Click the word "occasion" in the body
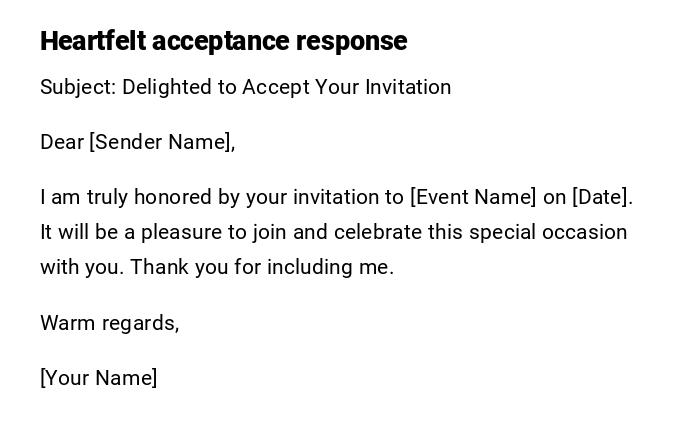The image size is (700, 440). 586,232
